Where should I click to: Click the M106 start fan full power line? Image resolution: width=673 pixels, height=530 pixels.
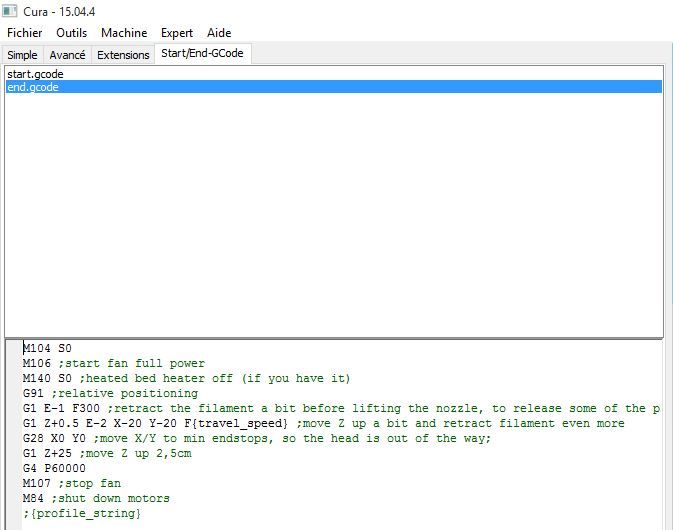coord(114,363)
